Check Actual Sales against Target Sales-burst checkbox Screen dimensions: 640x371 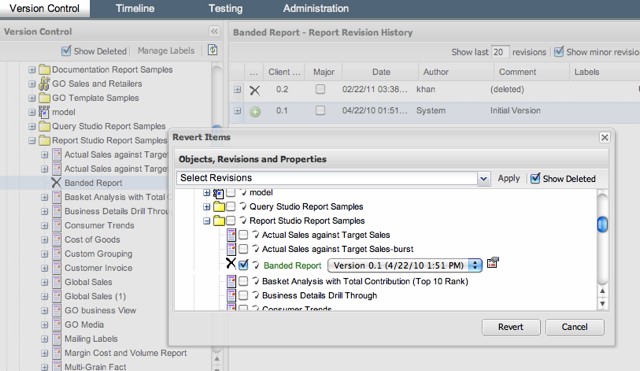(x=243, y=249)
